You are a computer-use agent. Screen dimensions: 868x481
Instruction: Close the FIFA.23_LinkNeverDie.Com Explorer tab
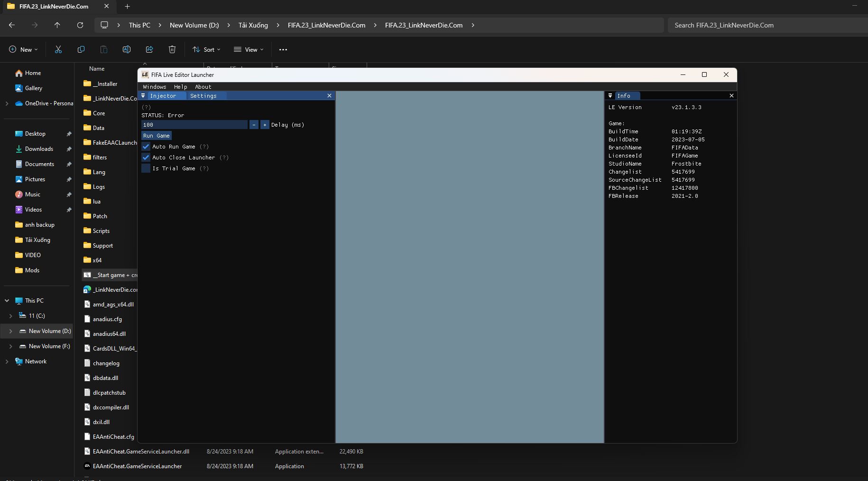pyautogui.click(x=106, y=7)
